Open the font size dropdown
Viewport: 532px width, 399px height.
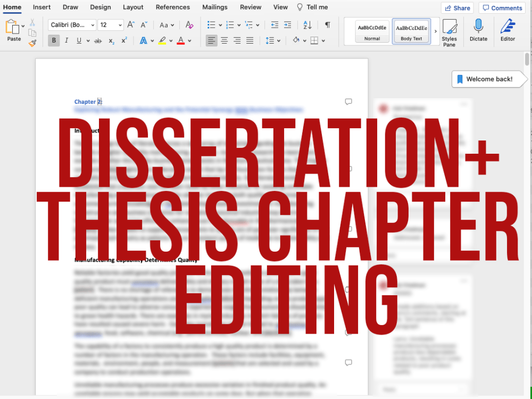point(120,25)
